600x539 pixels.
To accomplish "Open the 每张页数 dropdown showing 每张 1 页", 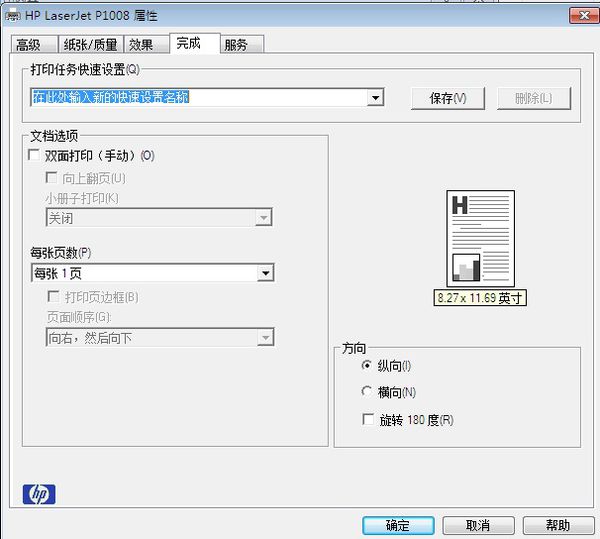I will click(152, 273).
